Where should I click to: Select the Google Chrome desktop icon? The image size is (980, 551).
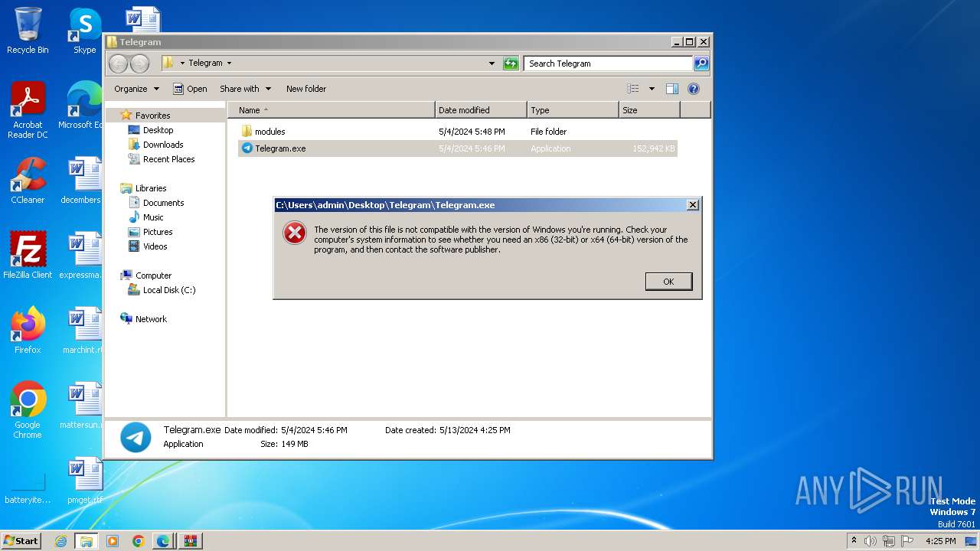28,410
